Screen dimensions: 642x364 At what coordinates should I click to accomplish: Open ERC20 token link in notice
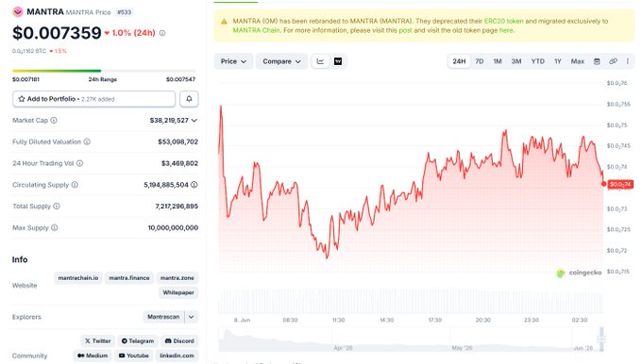pos(503,21)
